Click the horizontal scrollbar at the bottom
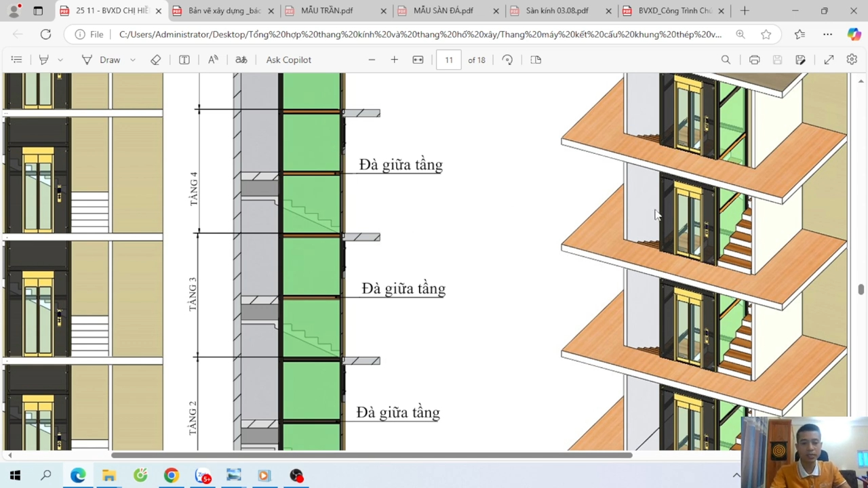This screenshot has height=488, width=868. pos(372,455)
